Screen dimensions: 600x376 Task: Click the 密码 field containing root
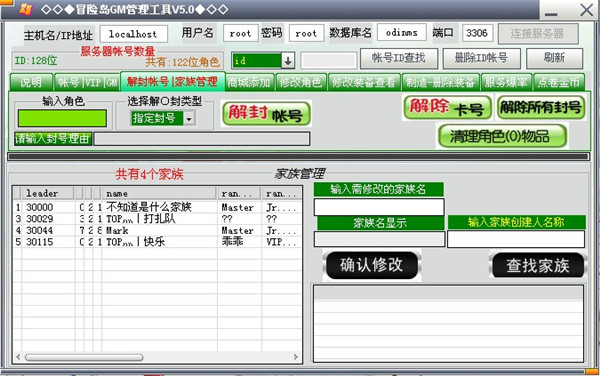click(306, 33)
